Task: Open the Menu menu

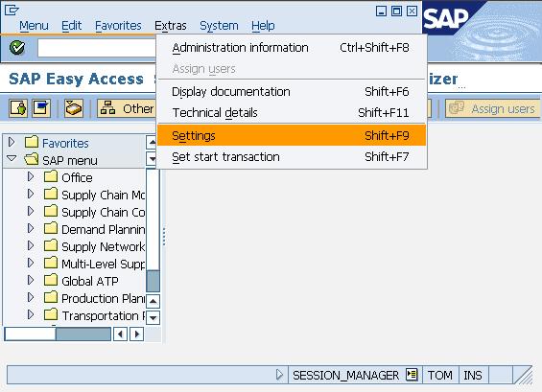Action: [x=34, y=26]
